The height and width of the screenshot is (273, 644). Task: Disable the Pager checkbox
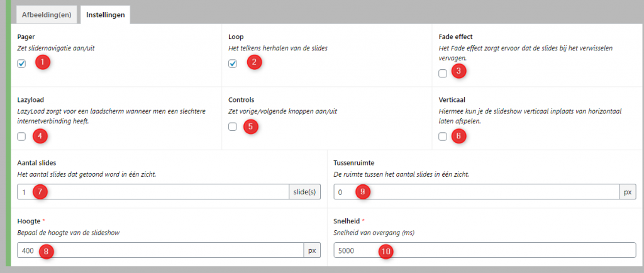(x=22, y=64)
